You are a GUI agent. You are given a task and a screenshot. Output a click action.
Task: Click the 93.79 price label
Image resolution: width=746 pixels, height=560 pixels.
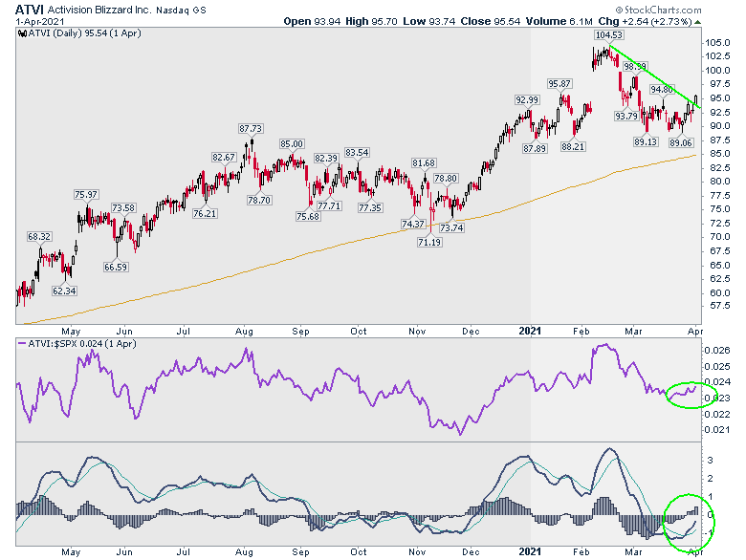click(626, 116)
